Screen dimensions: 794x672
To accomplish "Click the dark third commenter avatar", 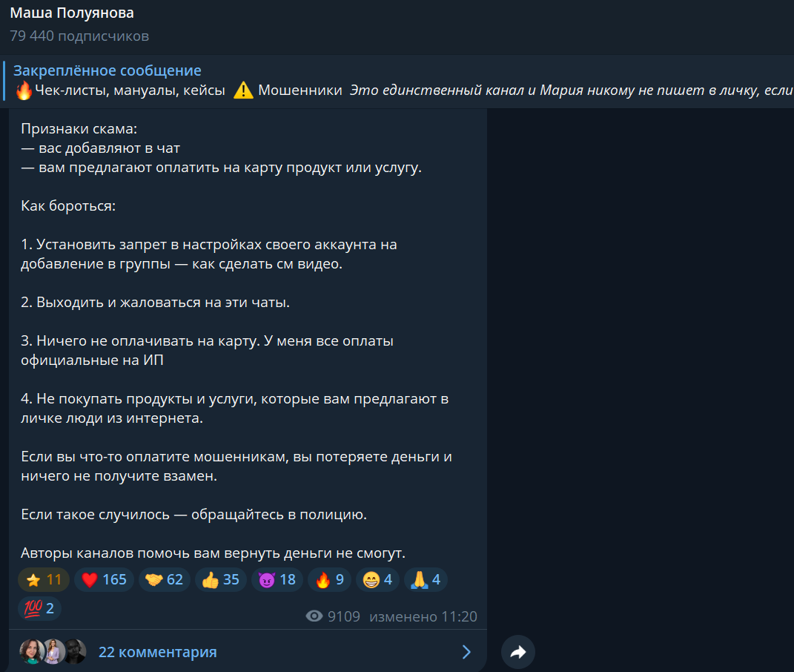I will tap(75, 652).
